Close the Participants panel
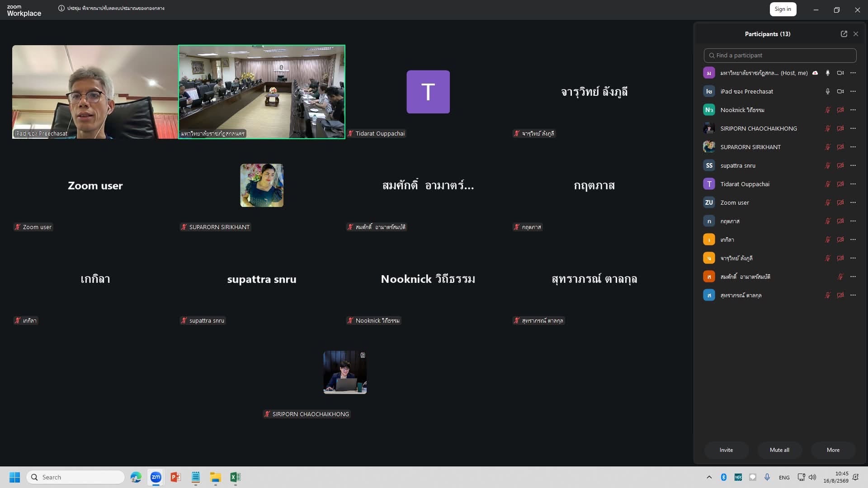The image size is (868, 488). coord(856,34)
